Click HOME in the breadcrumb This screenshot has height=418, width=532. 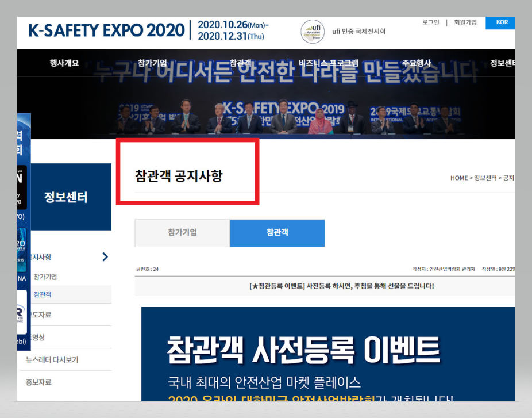tap(459, 178)
